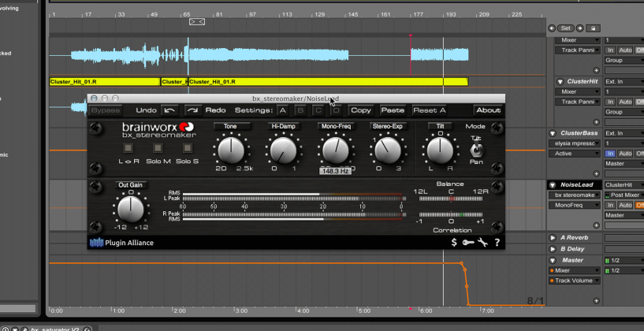Toggle ClusterBass monitor In button

click(x=611, y=153)
